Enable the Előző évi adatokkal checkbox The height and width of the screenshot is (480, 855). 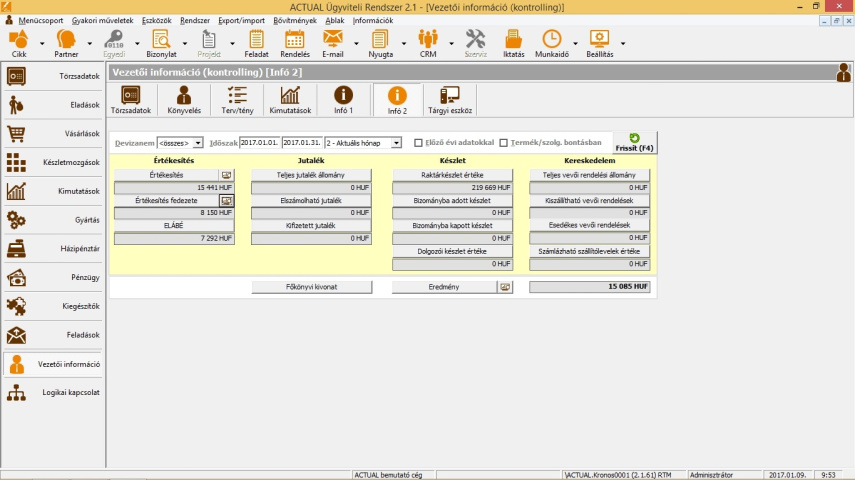[419, 143]
